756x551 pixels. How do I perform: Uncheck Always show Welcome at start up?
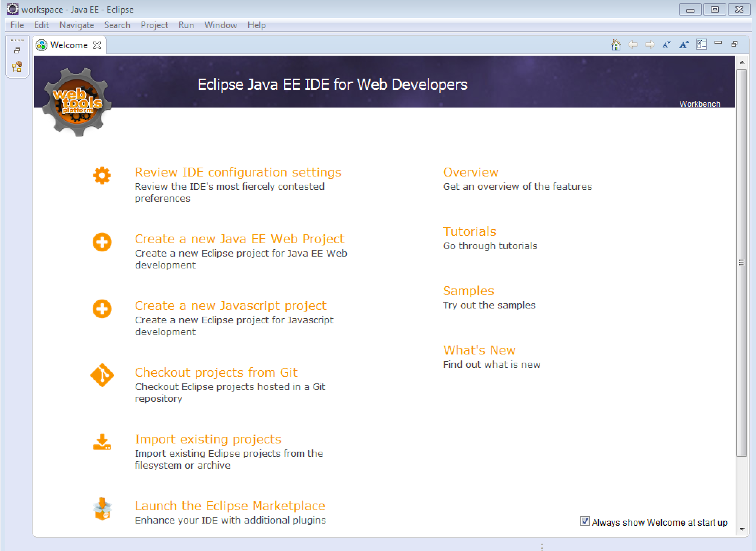pos(585,521)
